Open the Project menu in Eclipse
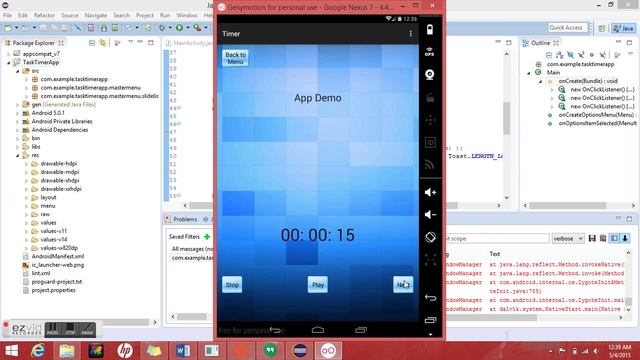This screenshot has height=360, width=640. click(x=144, y=15)
